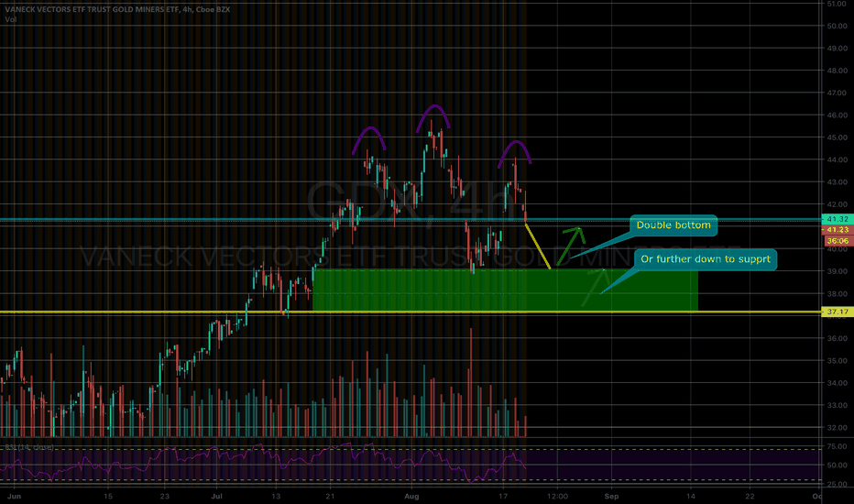Click the Jul date on time axis
The image size is (854, 504).
coord(217,497)
